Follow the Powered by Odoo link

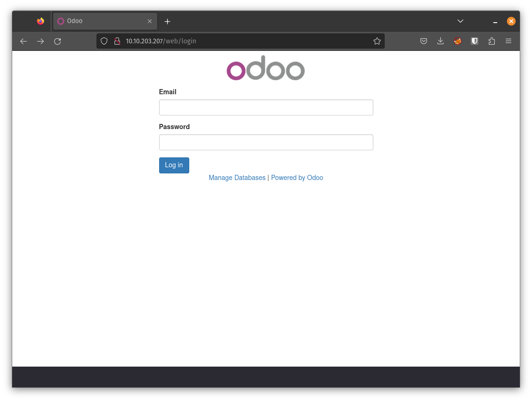297,178
